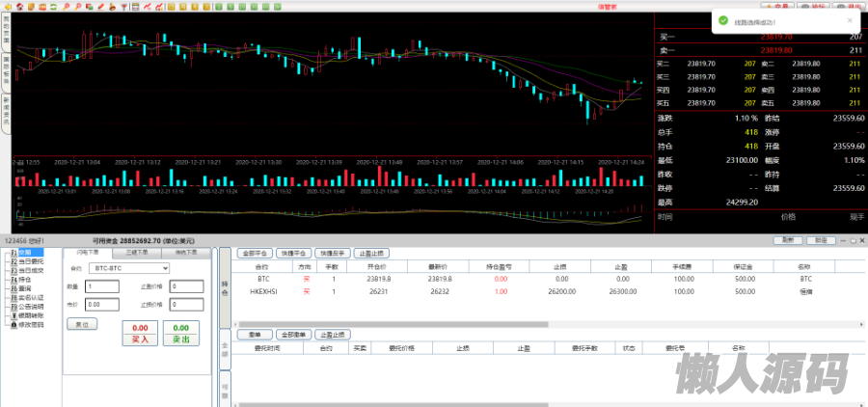
Task: Click the first green period button icon
Action: (219, 7)
